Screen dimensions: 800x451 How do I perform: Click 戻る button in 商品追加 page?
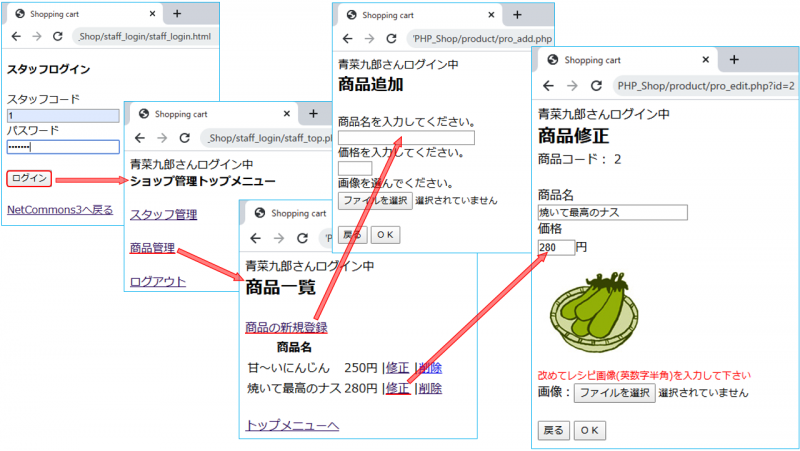(x=353, y=234)
